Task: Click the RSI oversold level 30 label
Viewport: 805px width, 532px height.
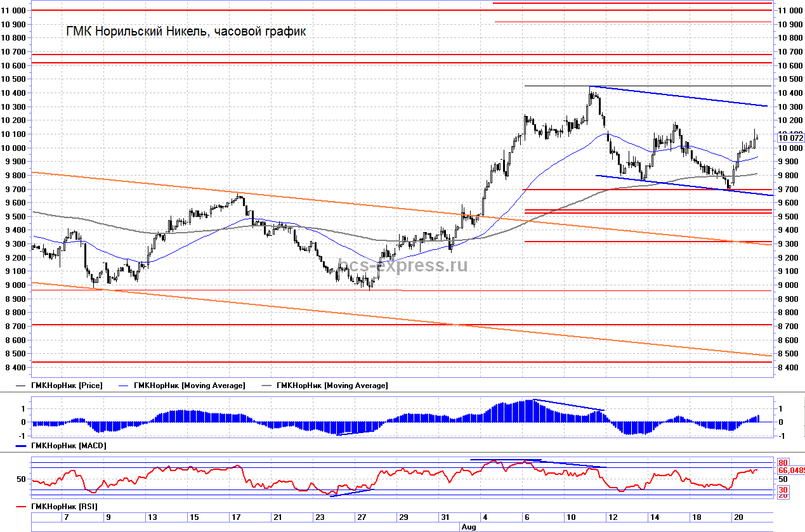Action: click(783, 490)
